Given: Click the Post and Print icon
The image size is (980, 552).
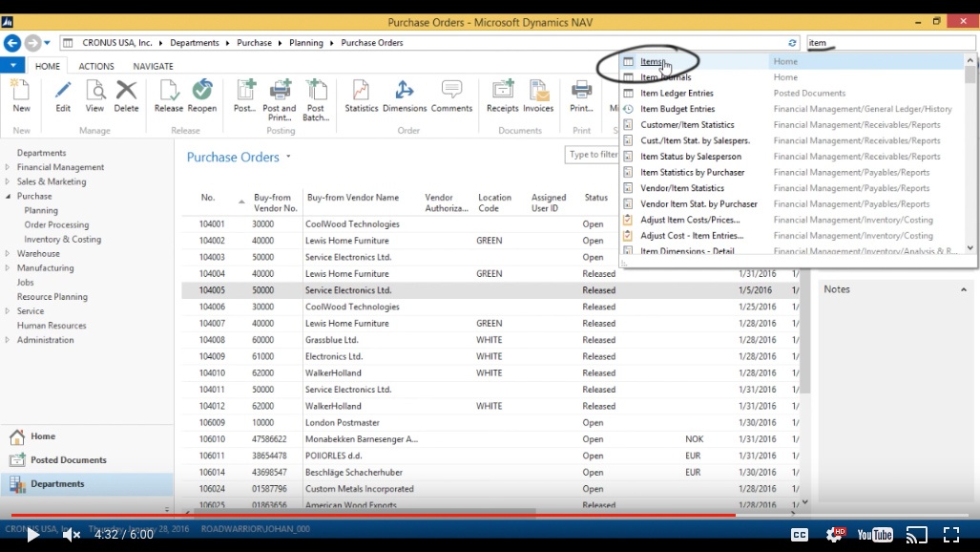Looking at the screenshot, I should tap(280, 90).
